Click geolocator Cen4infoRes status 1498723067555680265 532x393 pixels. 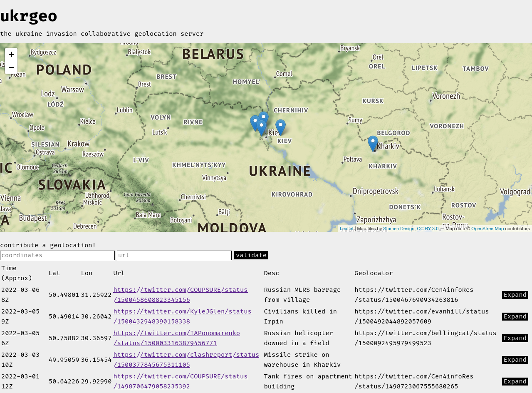(414, 381)
